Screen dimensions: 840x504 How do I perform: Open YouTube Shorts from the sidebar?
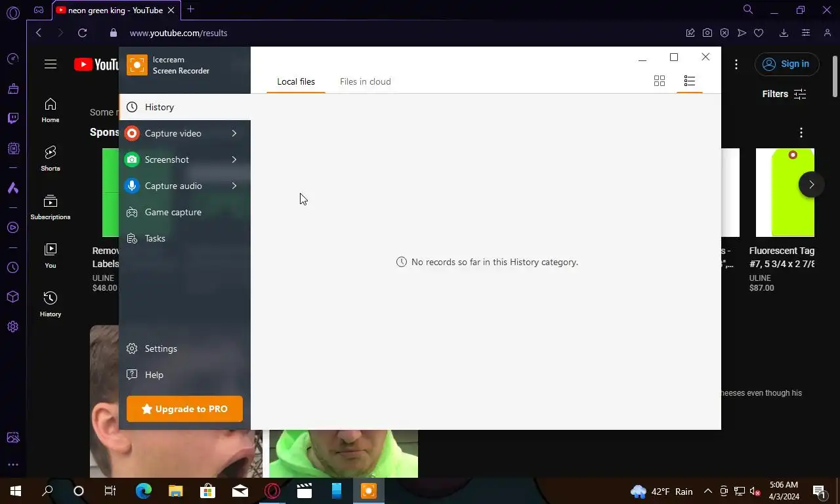click(51, 159)
